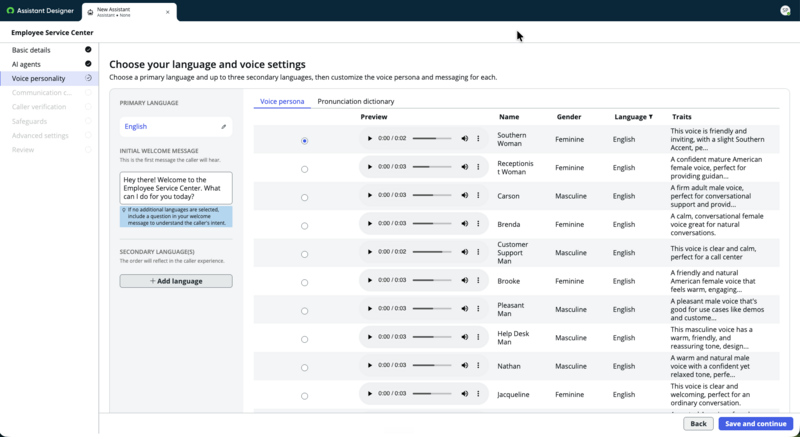Select the Help Desk Man radio button
The width and height of the screenshot is (800, 437).
[x=305, y=340]
